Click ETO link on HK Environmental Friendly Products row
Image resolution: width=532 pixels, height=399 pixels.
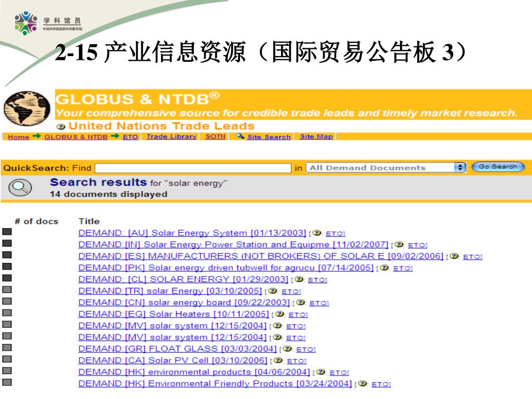pos(381,384)
